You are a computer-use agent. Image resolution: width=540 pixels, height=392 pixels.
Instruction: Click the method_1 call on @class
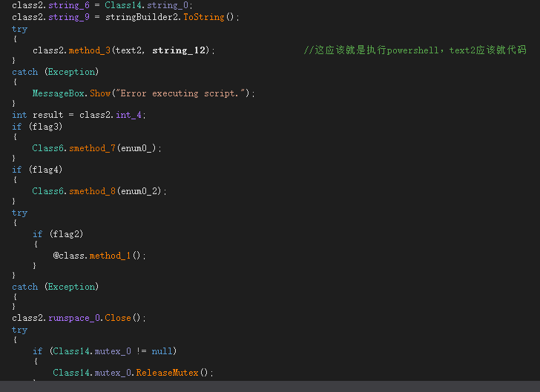110,256
